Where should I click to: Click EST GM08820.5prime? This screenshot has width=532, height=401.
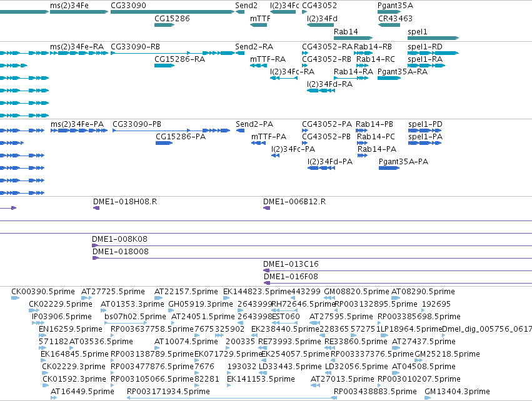point(356,292)
